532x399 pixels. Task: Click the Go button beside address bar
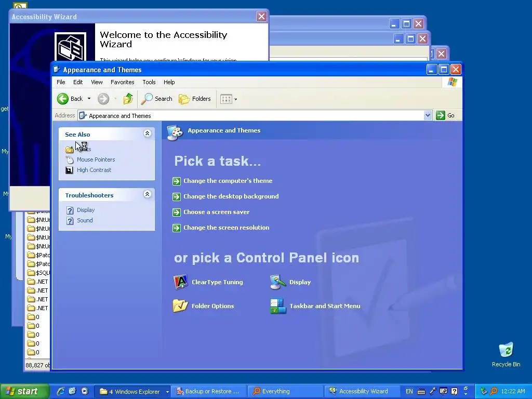445,115
